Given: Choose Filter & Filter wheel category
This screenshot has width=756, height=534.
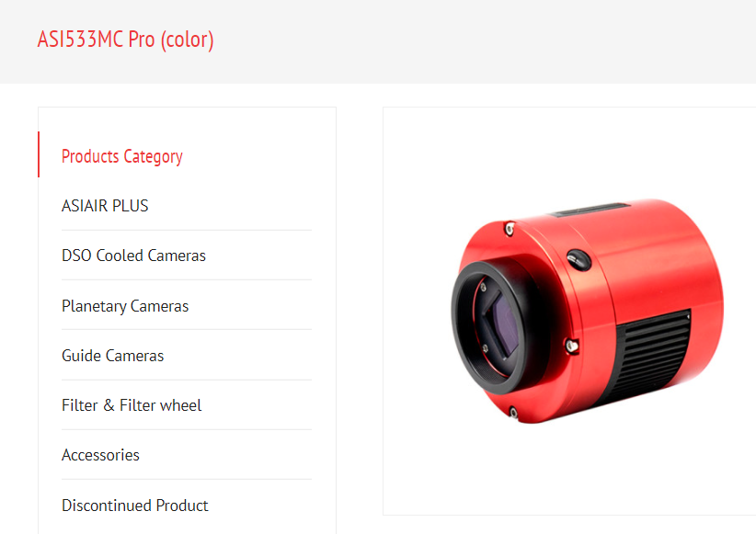Looking at the screenshot, I should click(132, 405).
